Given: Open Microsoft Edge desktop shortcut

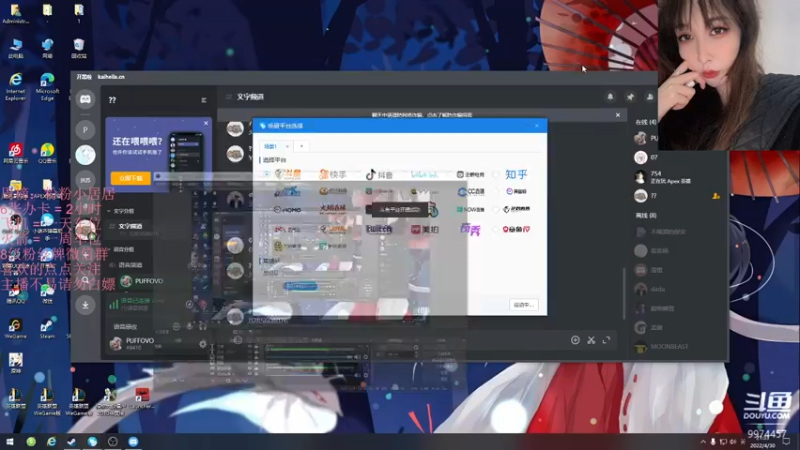Looking at the screenshot, I should tap(47, 86).
